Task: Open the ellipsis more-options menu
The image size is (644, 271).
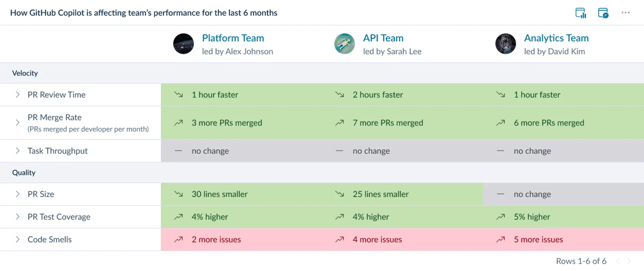Action: [625, 12]
